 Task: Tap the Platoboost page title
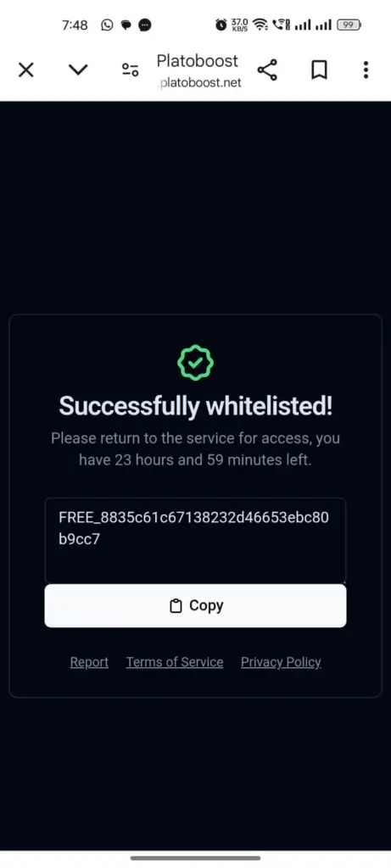pos(198,60)
